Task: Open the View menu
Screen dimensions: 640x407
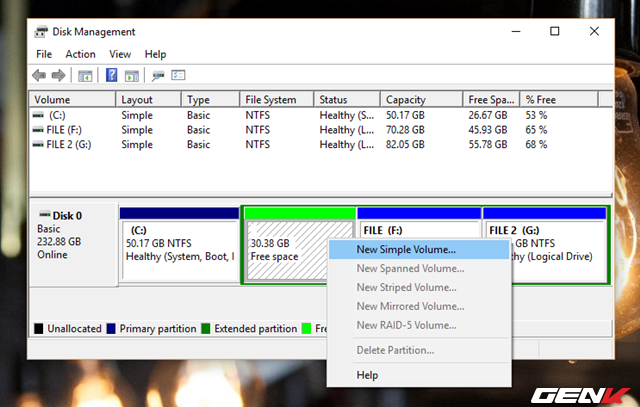Action: click(120, 54)
